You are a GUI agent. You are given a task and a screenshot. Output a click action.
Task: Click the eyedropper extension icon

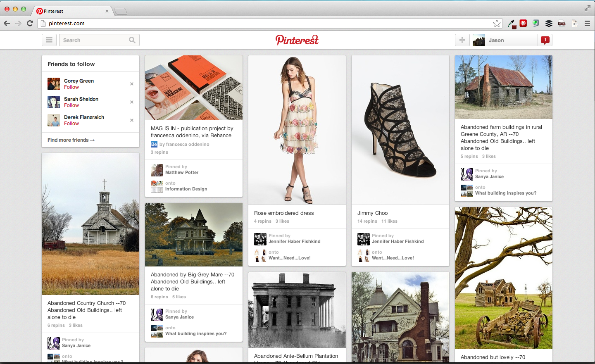512,24
